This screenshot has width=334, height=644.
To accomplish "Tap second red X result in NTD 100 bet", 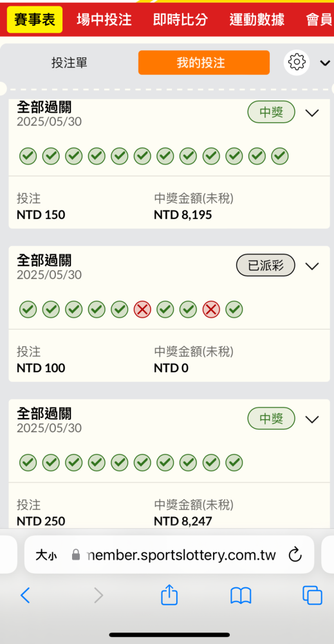I will click(211, 310).
